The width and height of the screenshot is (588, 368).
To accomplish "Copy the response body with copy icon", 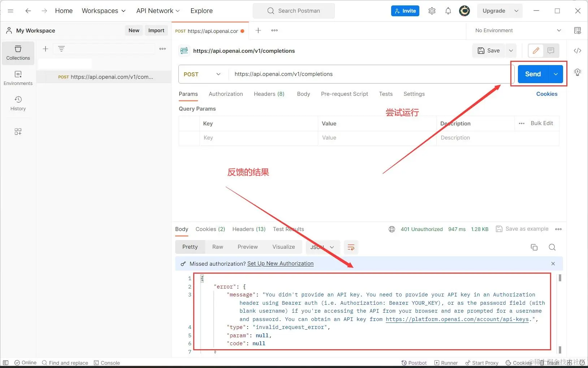I will [534, 247].
